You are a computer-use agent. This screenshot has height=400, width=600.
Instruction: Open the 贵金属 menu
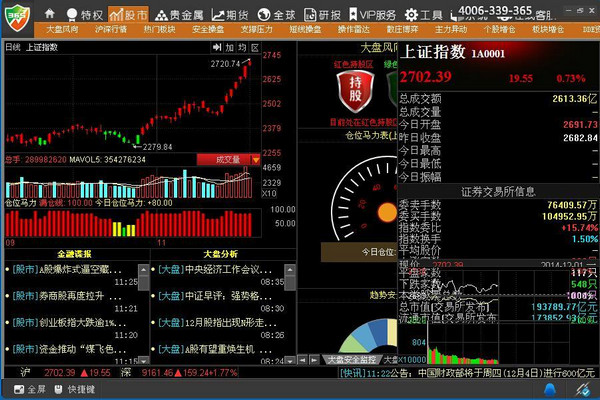click(179, 15)
